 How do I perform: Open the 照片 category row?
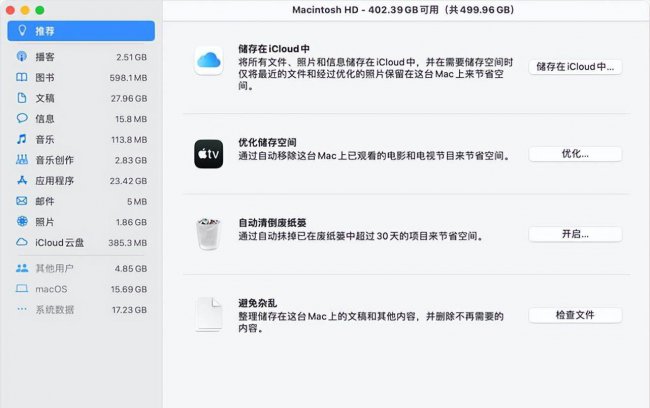pos(81,222)
